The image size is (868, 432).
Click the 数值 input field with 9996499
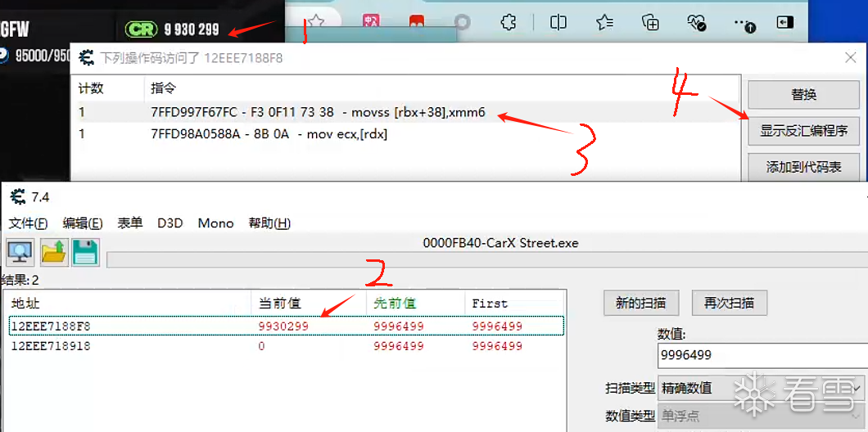(x=763, y=356)
